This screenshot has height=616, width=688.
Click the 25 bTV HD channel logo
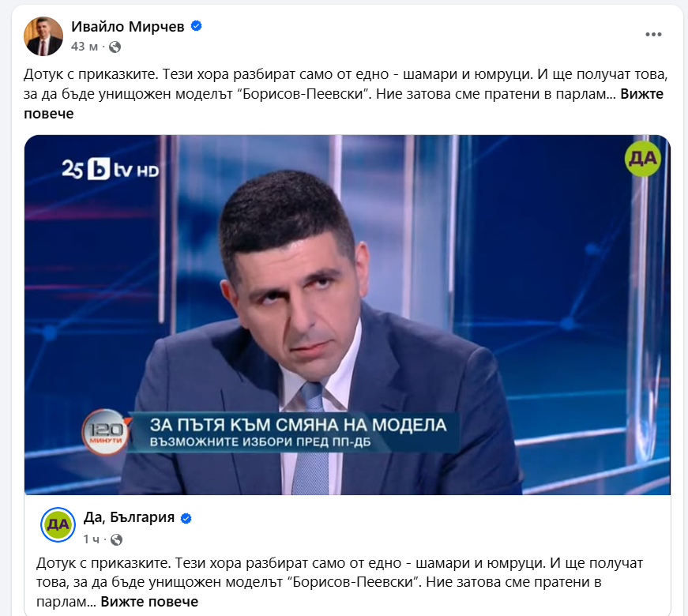pos(110,168)
